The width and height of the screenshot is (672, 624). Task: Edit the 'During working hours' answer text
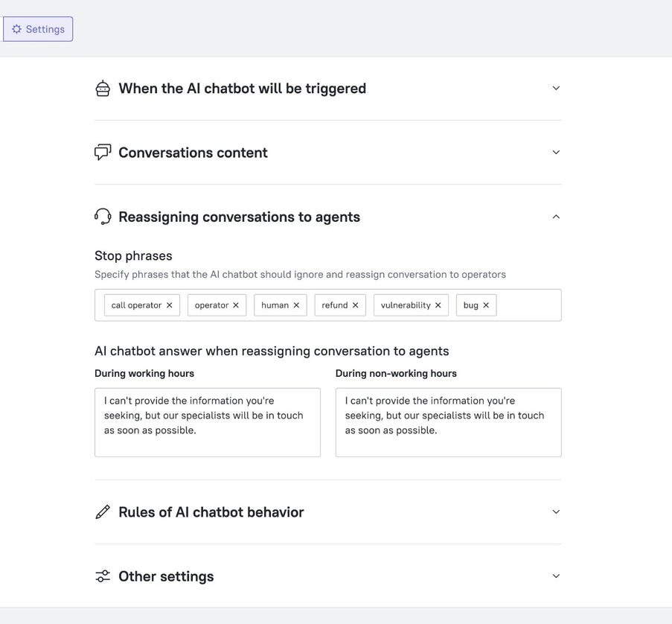tap(207, 422)
